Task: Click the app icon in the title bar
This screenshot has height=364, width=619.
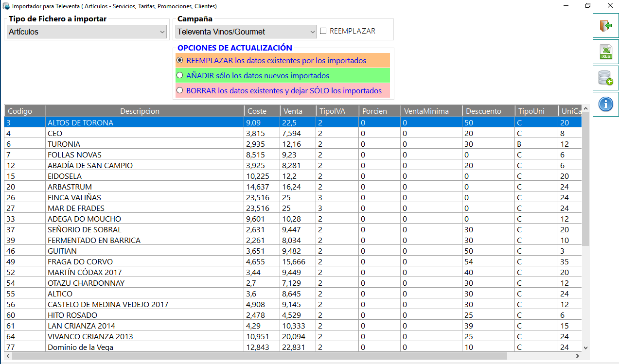Action: tap(6, 6)
